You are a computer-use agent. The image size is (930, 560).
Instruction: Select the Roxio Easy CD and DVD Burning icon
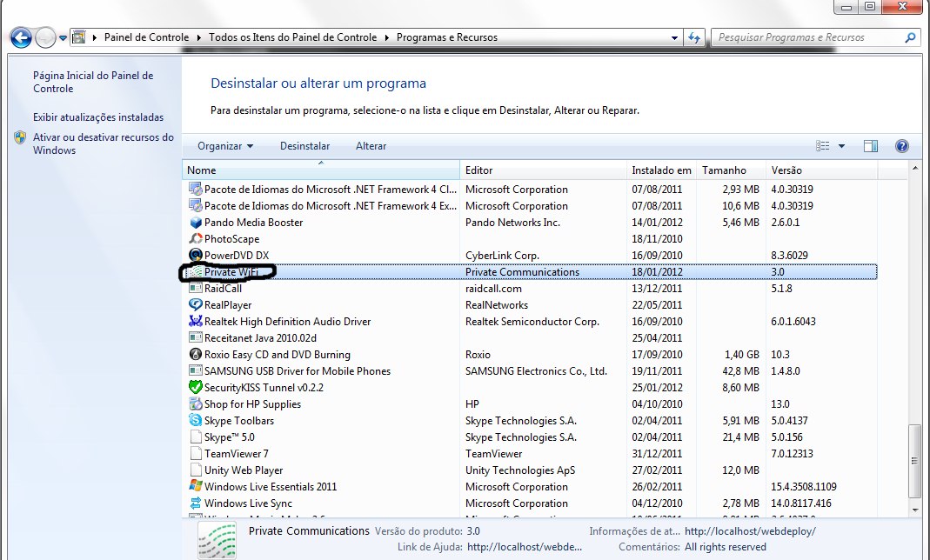click(x=195, y=355)
